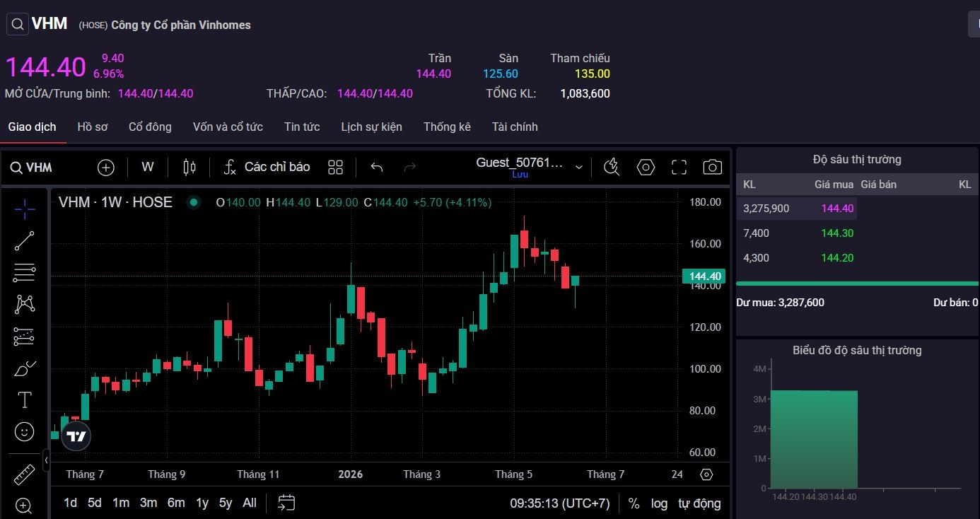Open the Fibonacci retracement tool

(24, 272)
